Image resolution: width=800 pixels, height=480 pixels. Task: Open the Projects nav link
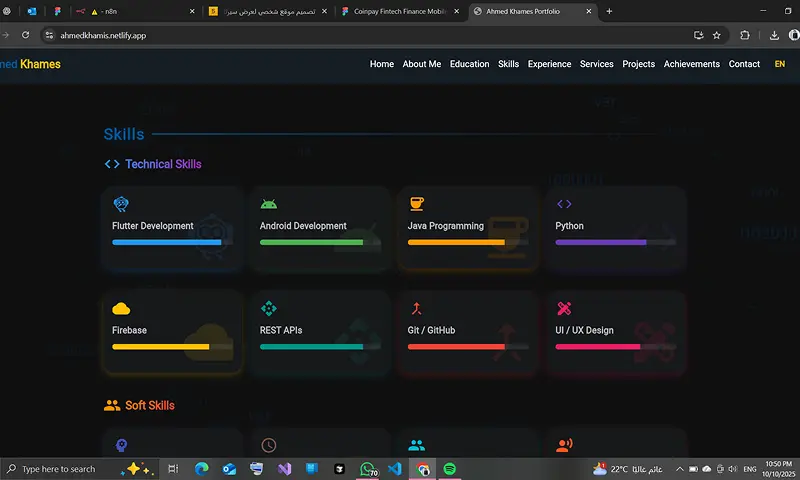[x=638, y=64]
